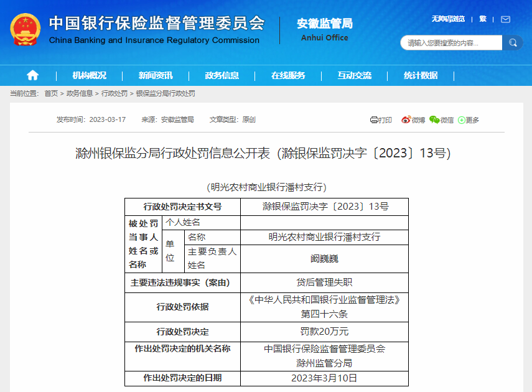Viewport: 532px width, 392px height.
Task: Click header cell 行政处罚决定
Action: point(182,332)
